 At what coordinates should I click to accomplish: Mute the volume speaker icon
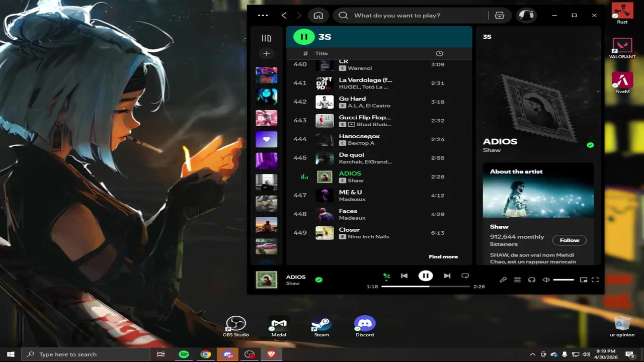tap(546, 280)
